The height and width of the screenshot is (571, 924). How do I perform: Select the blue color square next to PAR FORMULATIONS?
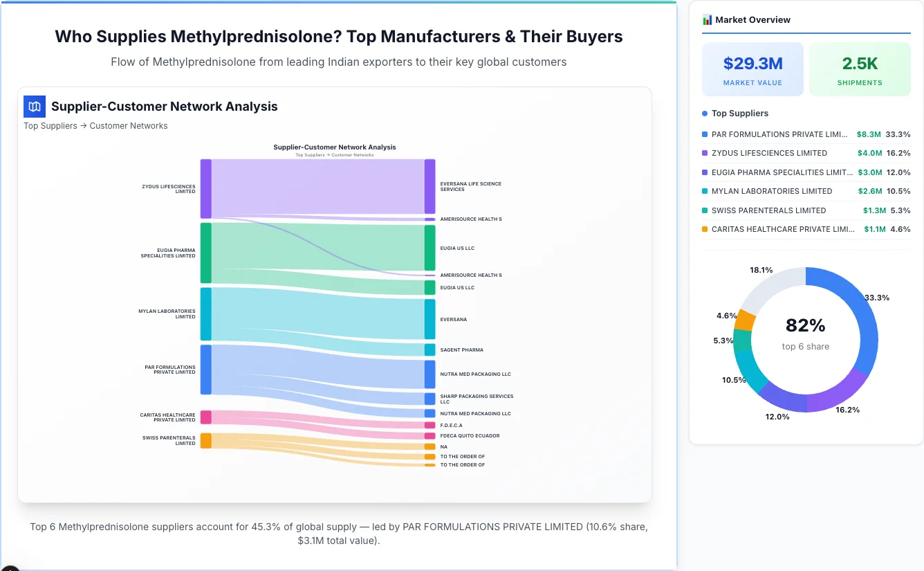[705, 134]
